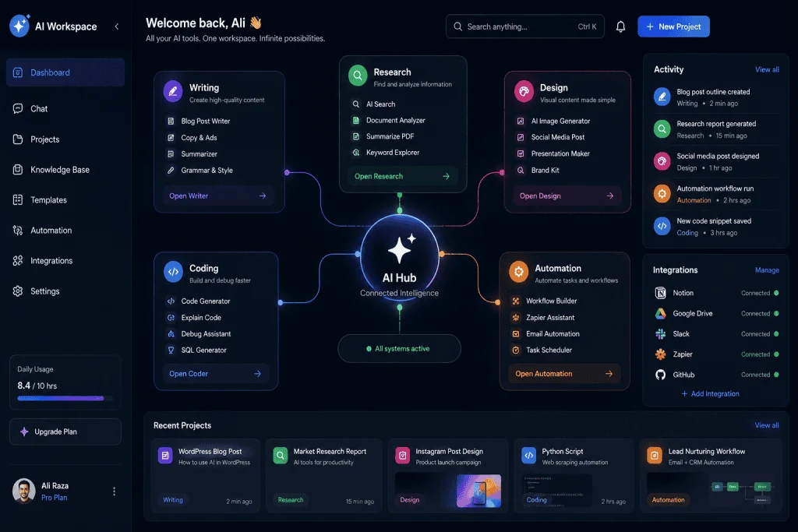Click the Slack integration icon
This screenshot has height=532, width=798.
(660, 333)
